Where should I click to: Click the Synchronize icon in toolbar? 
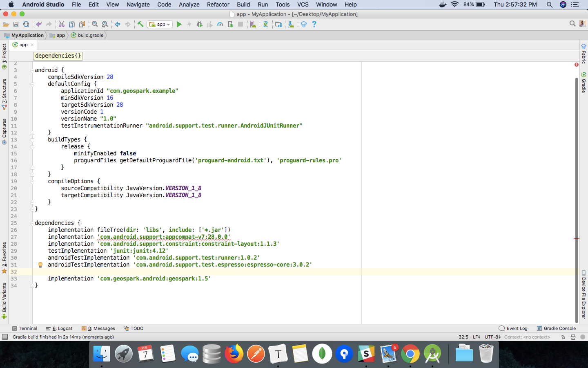26,25
